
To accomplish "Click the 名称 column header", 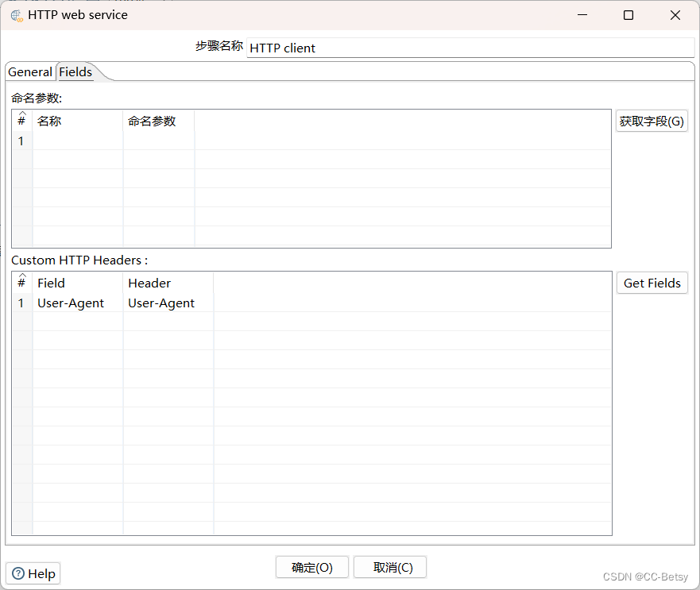I will pyautogui.click(x=49, y=121).
